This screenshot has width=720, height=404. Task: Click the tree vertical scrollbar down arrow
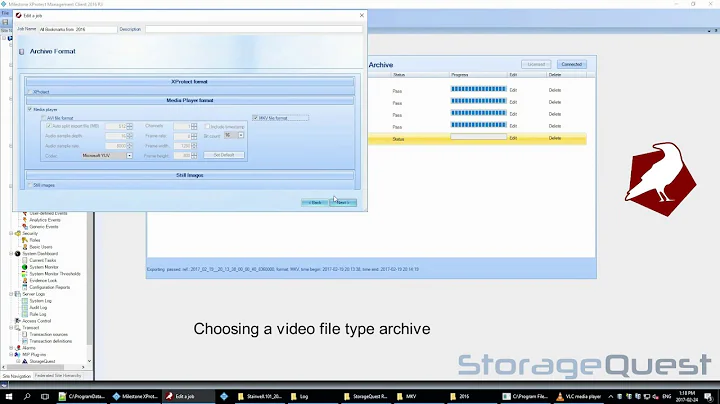(x=89, y=361)
